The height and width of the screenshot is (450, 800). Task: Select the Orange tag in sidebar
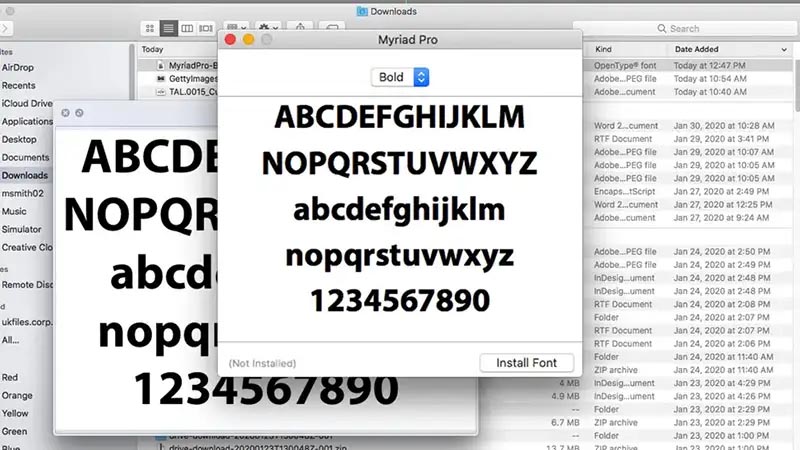pos(17,395)
